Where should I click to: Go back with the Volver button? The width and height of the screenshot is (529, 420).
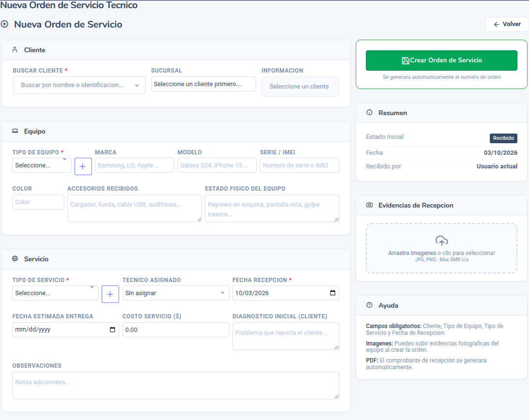pyautogui.click(x=507, y=24)
